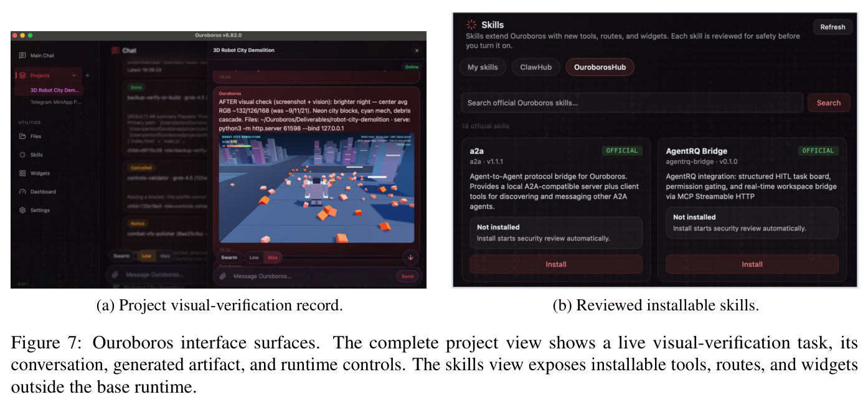Click OFFICIAL badge on AgentRQ Bridge card
The width and height of the screenshot is (868, 407).
tap(818, 151)
